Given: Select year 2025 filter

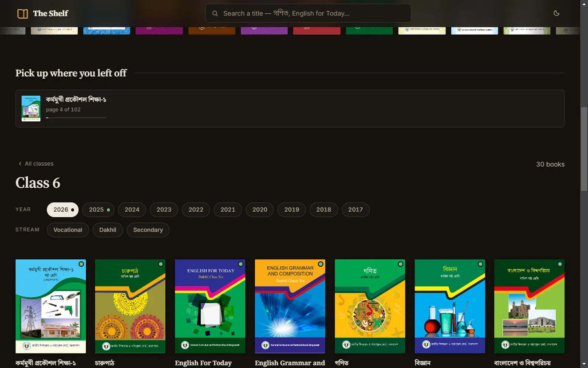Looking at the screenshot, I should pos(98,210).
